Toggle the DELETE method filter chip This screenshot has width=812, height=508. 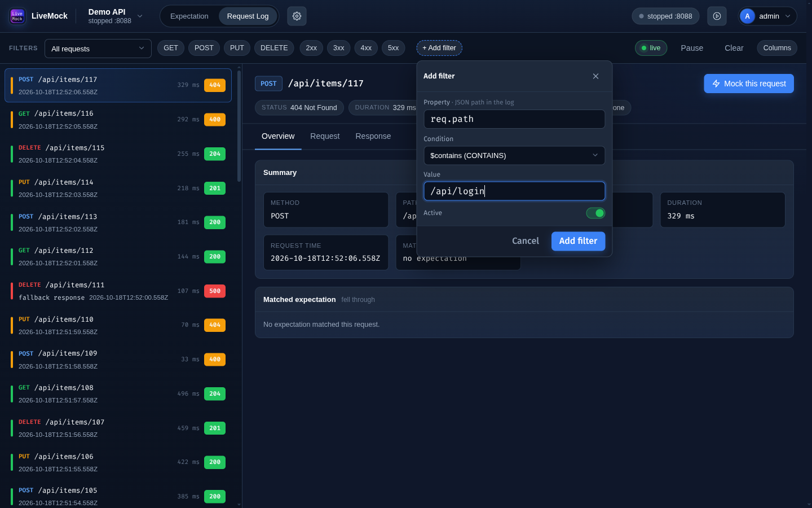pos(274,48)
